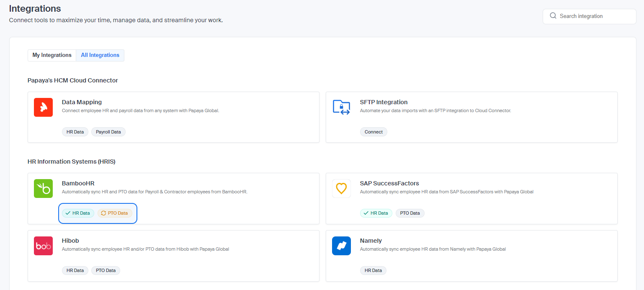Click BambooHR's syncing PTO Data tag
The width and height of the screenshot is (644, 290).
(115, 213)
